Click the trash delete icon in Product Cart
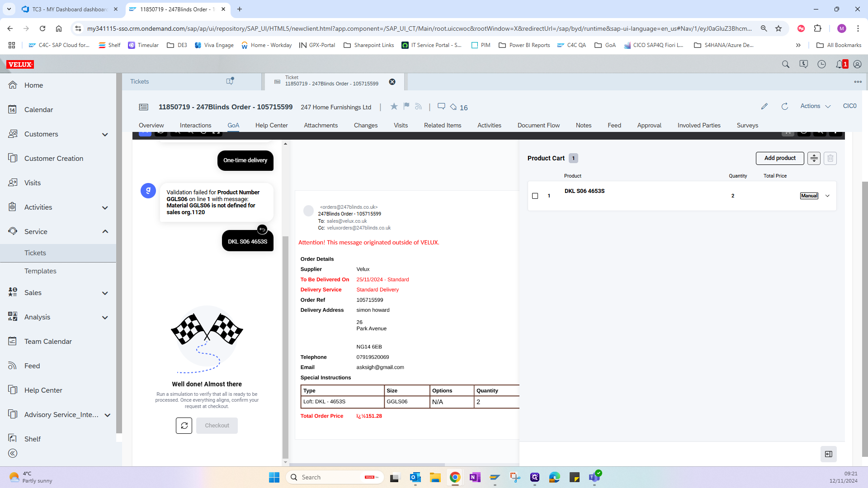The width and height of the screenshot is (868, 488). pos(830,158)
